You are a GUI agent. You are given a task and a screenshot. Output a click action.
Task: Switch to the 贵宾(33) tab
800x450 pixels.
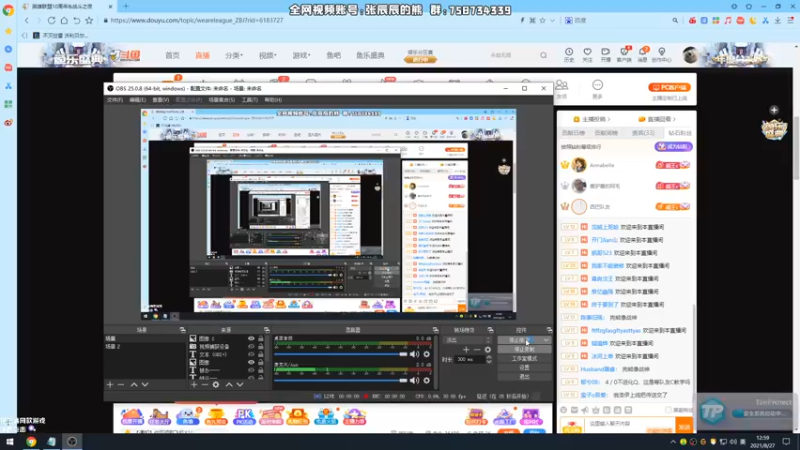(x=643, y=133)
